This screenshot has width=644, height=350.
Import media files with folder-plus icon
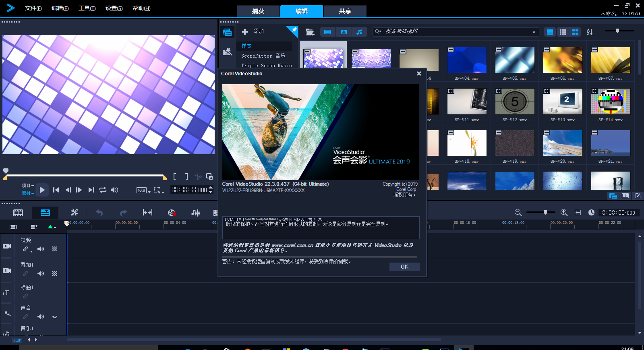(310, 32)
